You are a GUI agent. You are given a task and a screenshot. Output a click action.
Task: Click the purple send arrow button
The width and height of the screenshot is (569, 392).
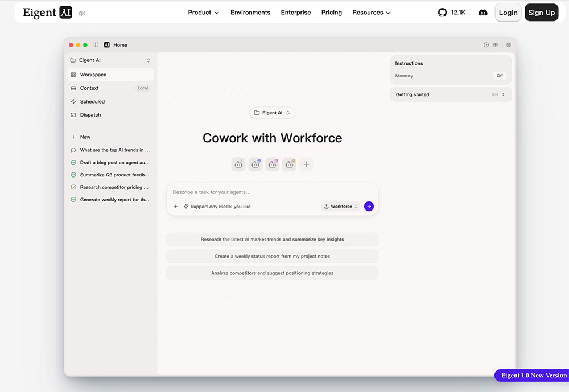tap(369, 206)
